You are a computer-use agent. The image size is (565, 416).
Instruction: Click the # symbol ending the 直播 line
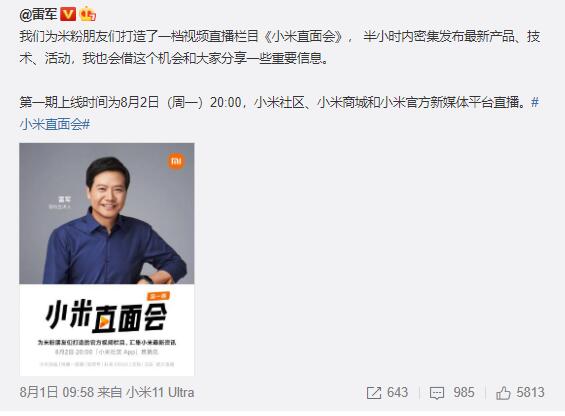[x=535, y=102]
